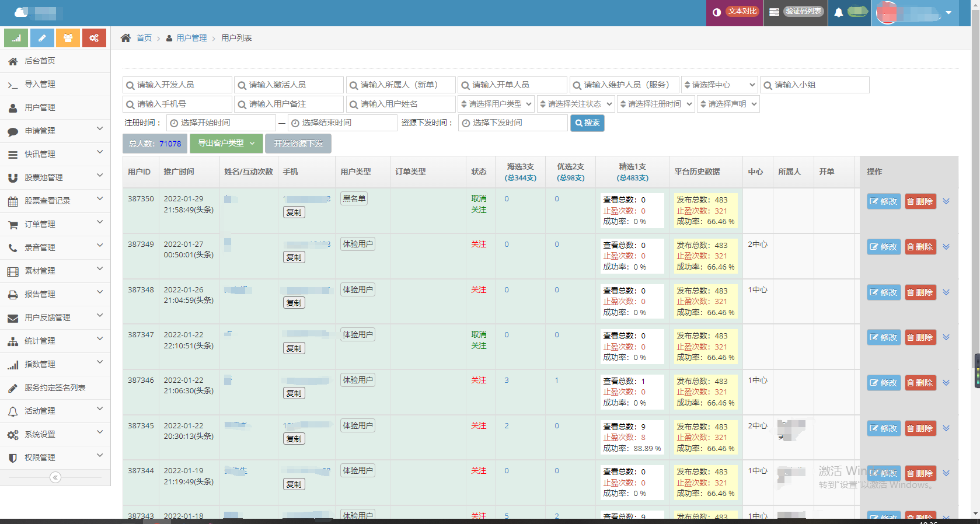Click 用户管理 breadcrumb link
Viewport: 980px width, 524px height.
191,38
